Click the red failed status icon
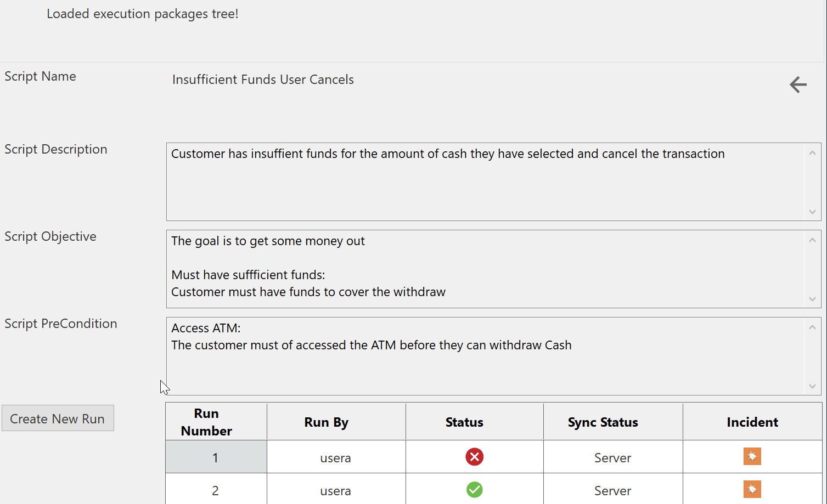The height and width of the screenshot is (504, 827). [x=475, y=457]
